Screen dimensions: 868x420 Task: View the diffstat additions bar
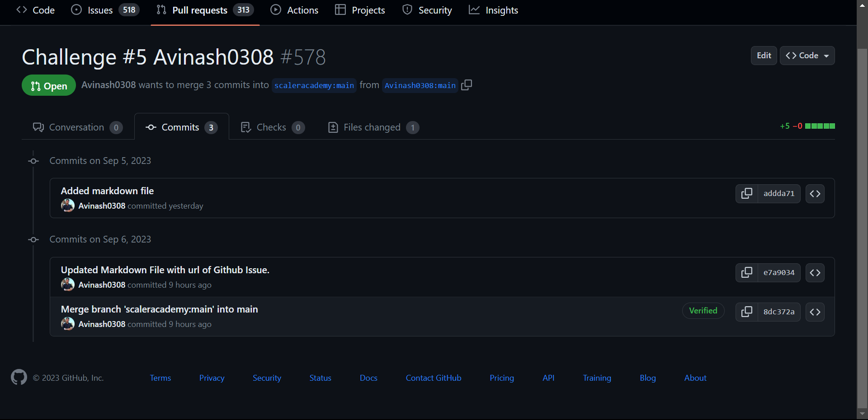tap(820, 126)
